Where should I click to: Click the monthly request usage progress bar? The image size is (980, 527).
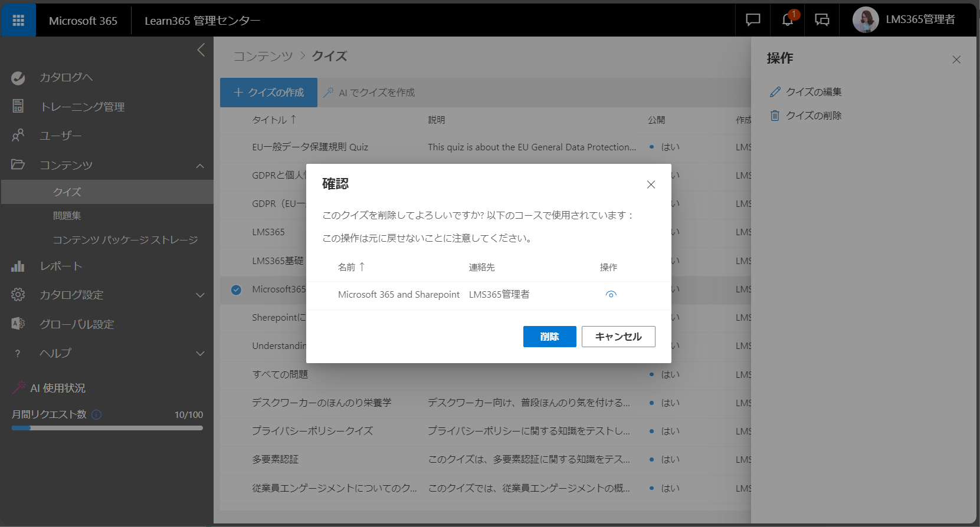[x=107, y=428]
